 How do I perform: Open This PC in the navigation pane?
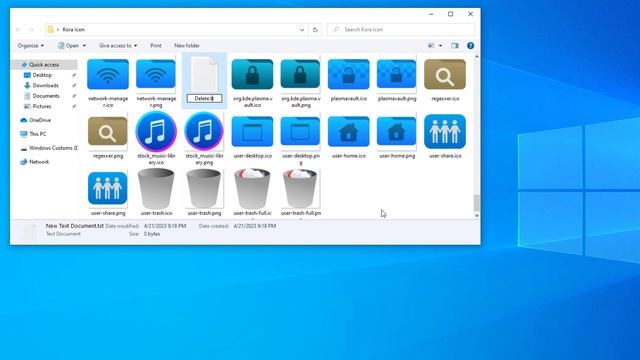coord(38,134)
